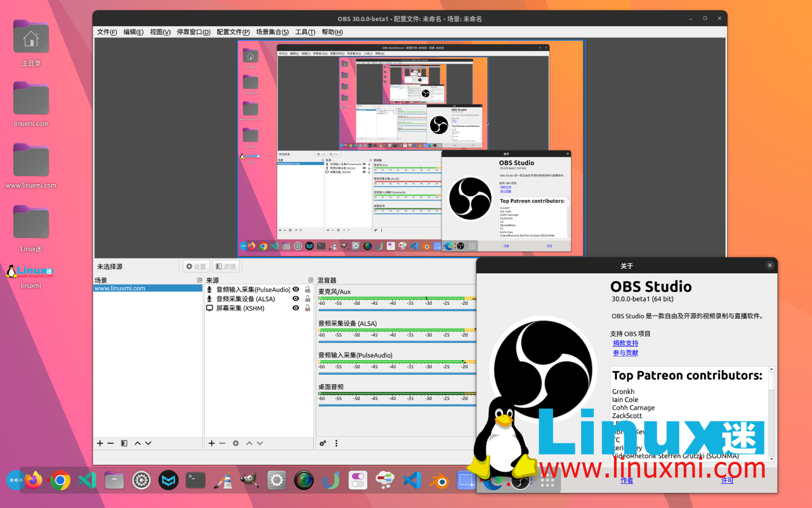Viewport: 812px width, 508px height.
Task: Lock the 音频采集设备 (ALSA) source
Action: [308, 299]
